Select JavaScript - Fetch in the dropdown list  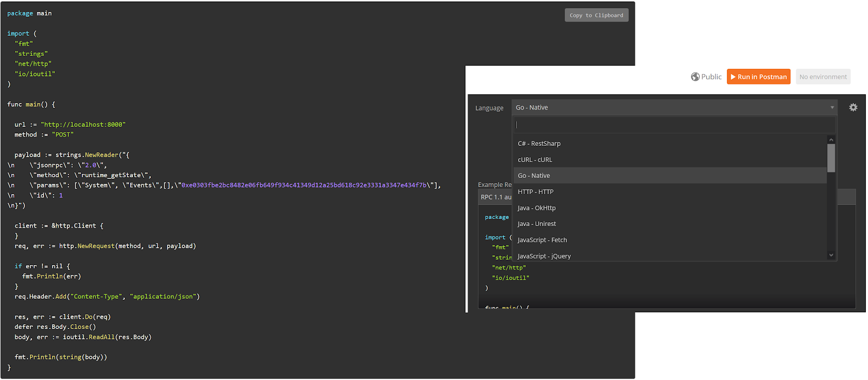(x=542, y=240)
